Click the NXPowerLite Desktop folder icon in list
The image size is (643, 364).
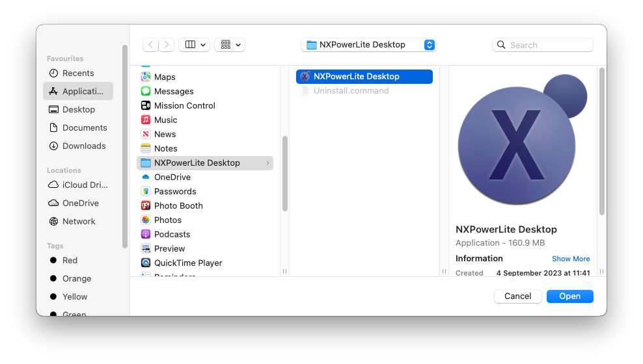(x=146, y=163)
